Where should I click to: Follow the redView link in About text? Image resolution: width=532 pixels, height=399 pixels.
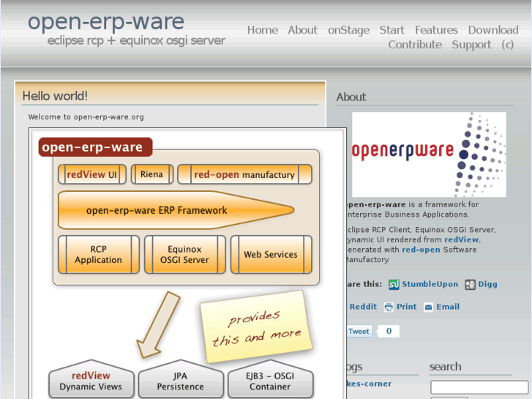click(x=461, y=239)
